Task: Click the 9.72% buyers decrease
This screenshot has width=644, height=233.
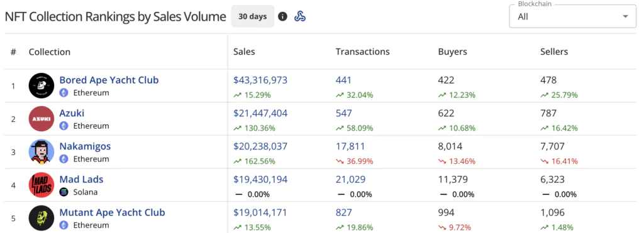Action: coord(454,227)
